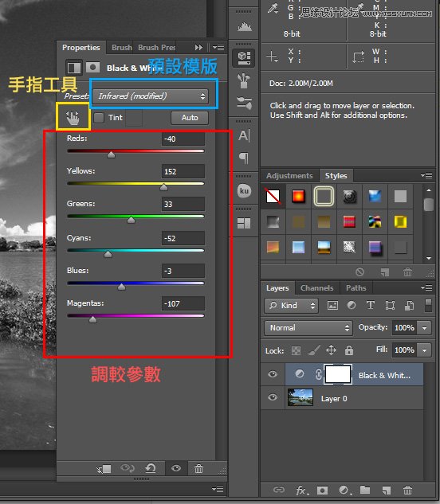Click the Tint color swatch
Viewport: 440px width, 504px height.
coord(134,118)
